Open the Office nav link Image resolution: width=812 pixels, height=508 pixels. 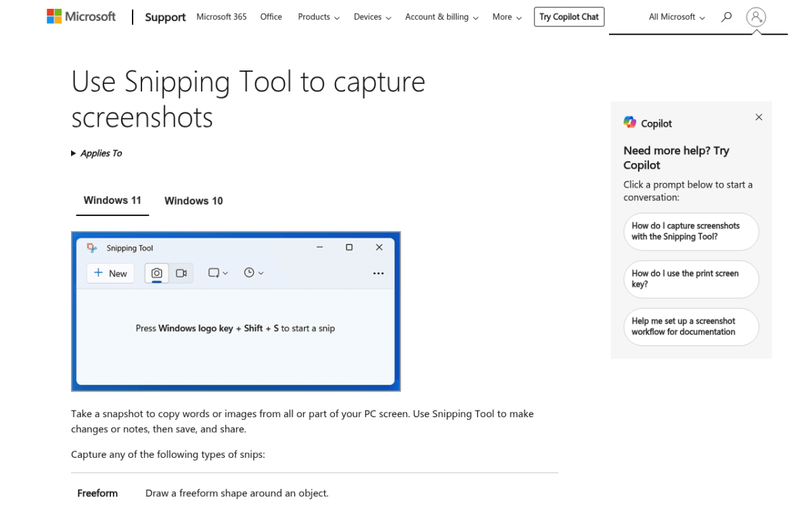[271, 17]
